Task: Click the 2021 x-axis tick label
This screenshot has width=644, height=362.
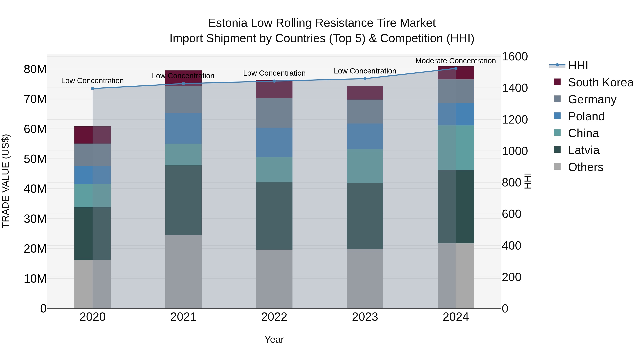Action: (184, 317)
